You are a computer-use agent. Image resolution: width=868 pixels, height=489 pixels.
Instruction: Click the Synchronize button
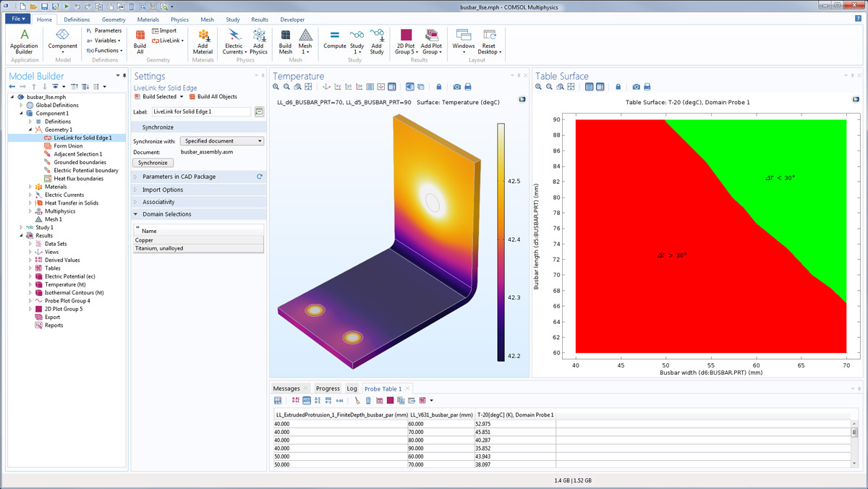point(153,163)
